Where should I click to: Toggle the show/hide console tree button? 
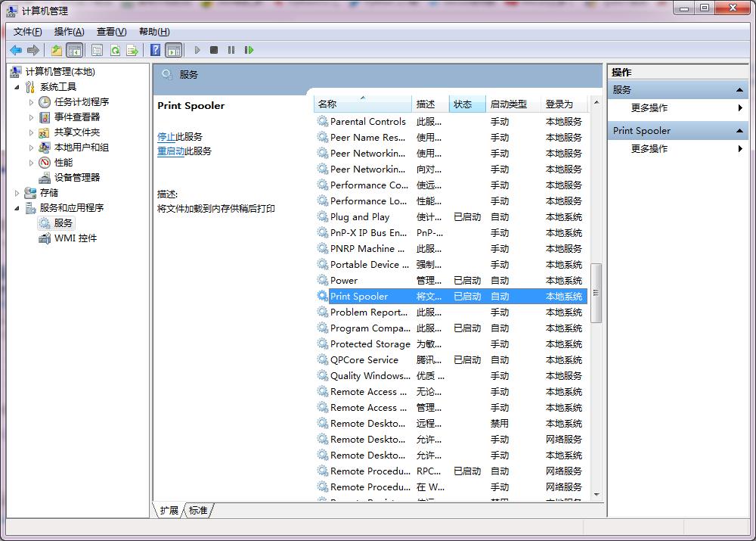point(74,51)
